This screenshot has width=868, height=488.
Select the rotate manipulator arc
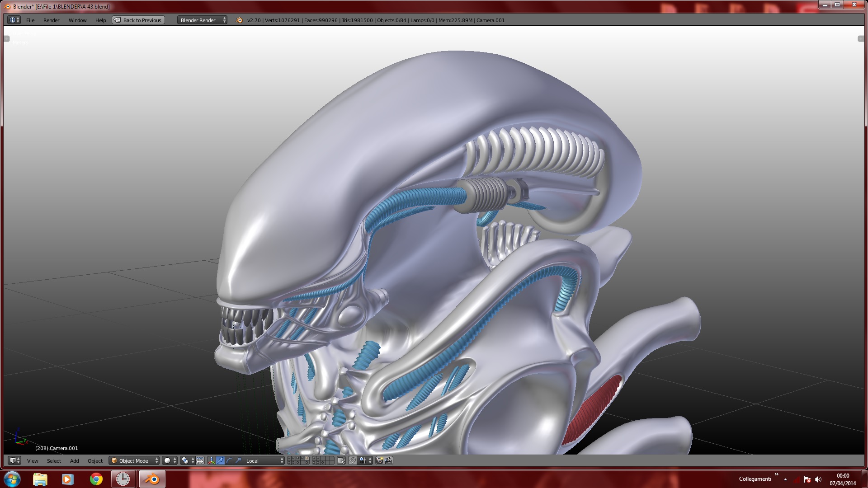coord(229,460)
